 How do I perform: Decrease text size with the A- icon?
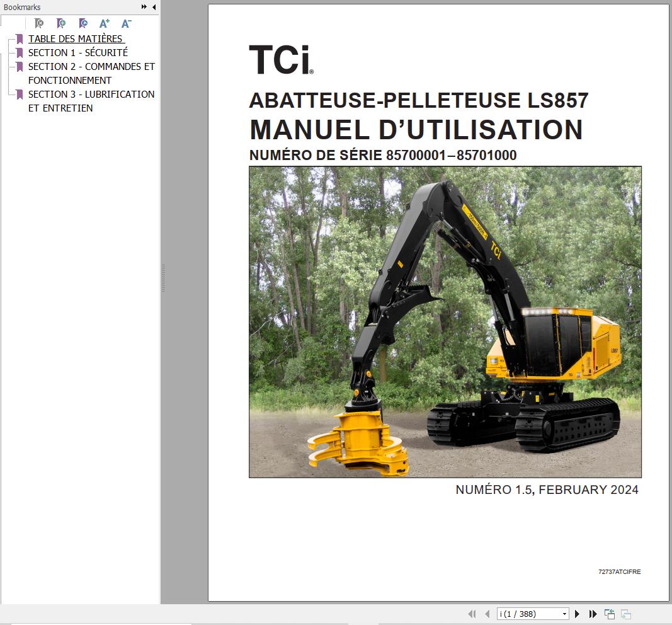pyautogui.click(x=126, y=23)
